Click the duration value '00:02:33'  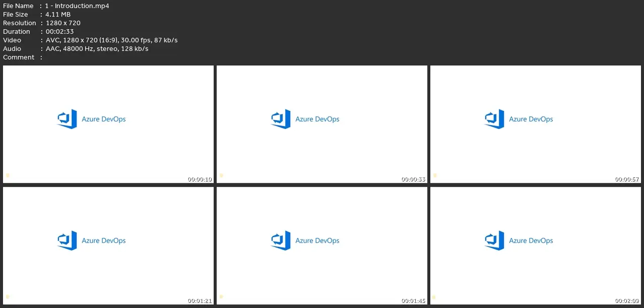[59, 32]
